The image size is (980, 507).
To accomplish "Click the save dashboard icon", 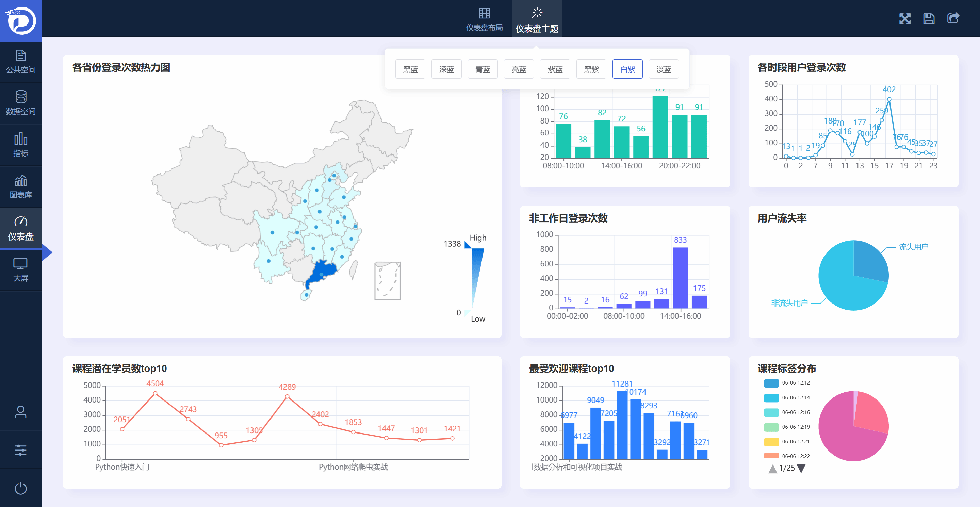I will [x=928, y=19].
